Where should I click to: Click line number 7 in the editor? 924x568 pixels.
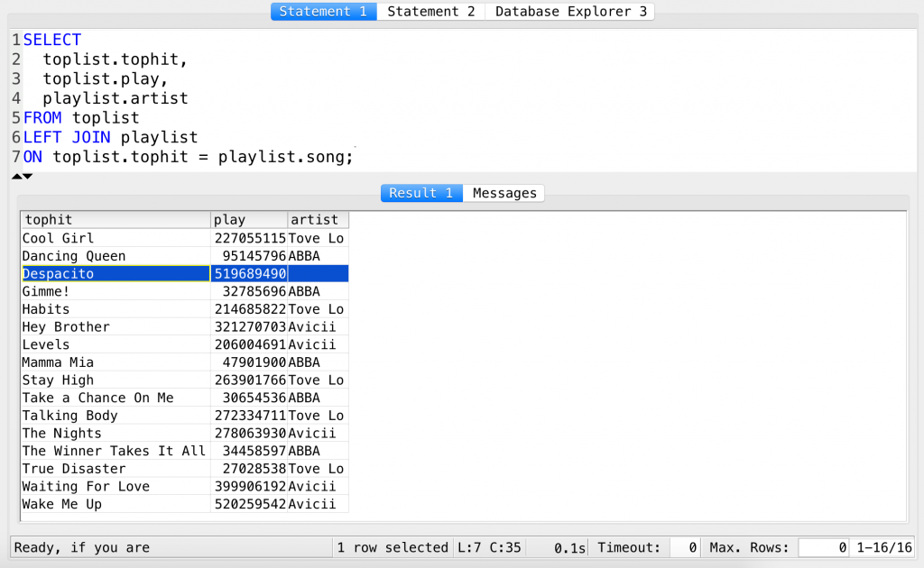pyautogui.click(x=15, y=156)
